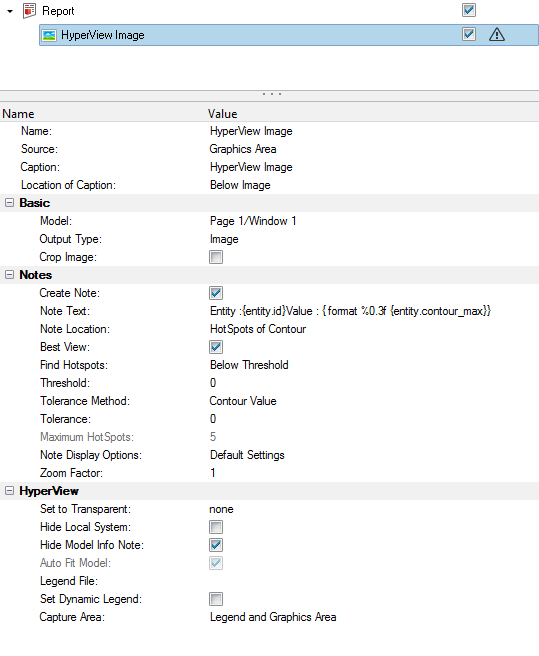The image size is (539, 656).
Task: Click the panel splitter dots handle
Action: pyautogui.click(x=272, y=94)
